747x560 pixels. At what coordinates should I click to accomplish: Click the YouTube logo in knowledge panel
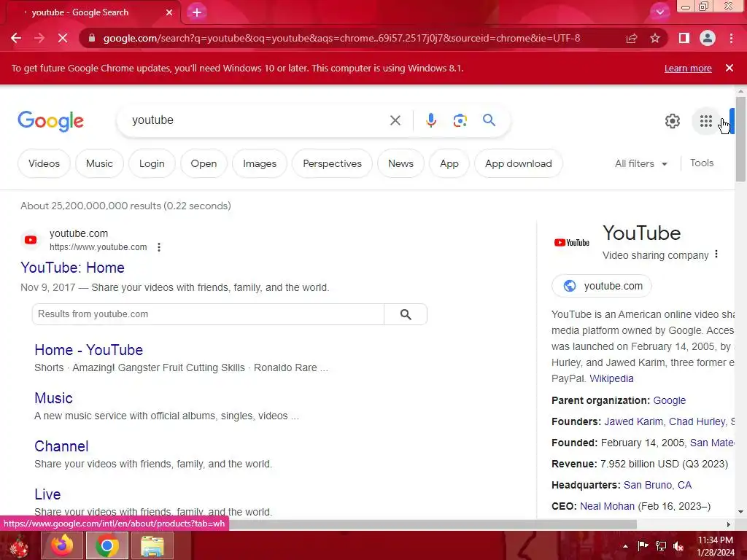pos(572,242)
